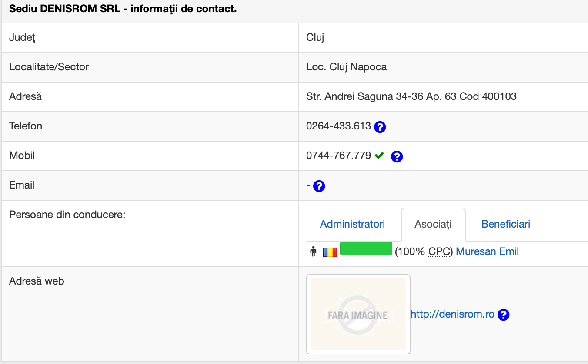Click the Adresă web label

(37, 281)
